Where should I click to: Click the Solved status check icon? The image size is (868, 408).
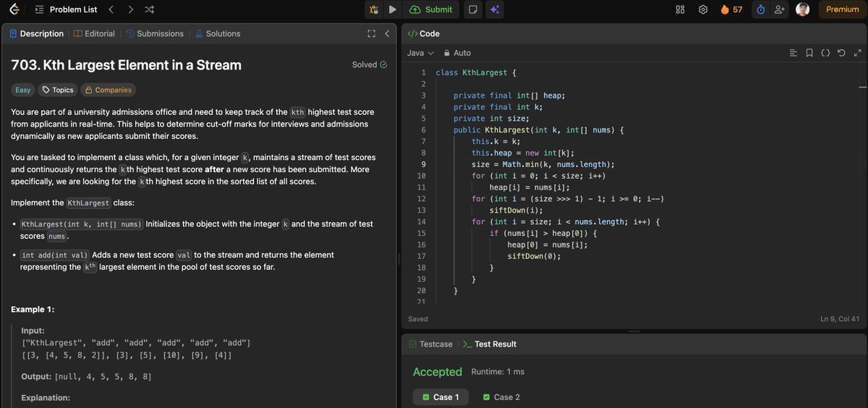click(383, 65)
